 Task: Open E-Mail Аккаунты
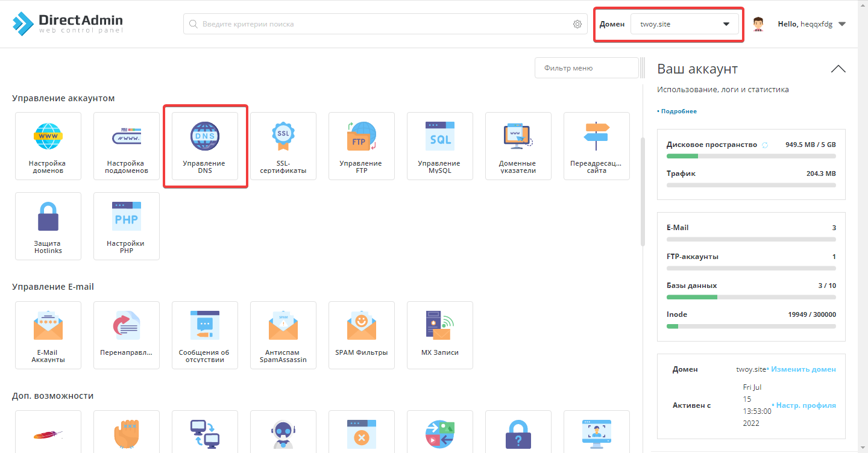pos(48,335)
